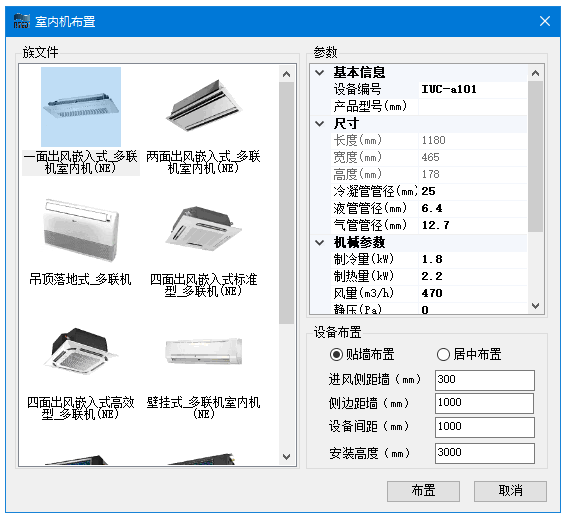Select the 一面出风嵌入式 indoor unit thumbnail
This screenshot has height=520, width=566.
coord(81,107)
